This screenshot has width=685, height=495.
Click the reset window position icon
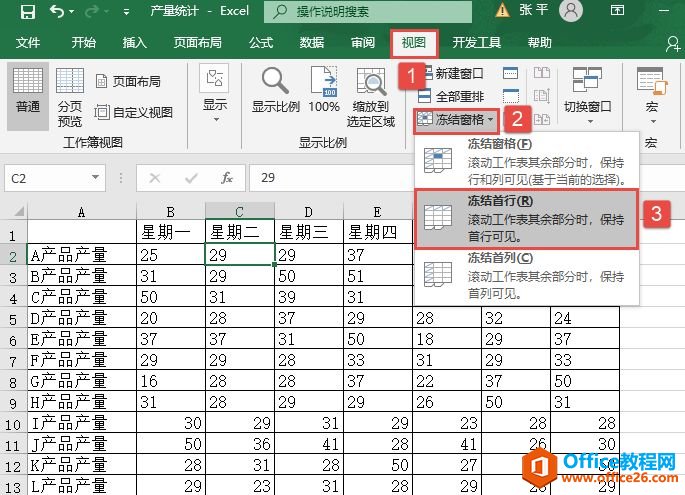click(x=542, y=119)
